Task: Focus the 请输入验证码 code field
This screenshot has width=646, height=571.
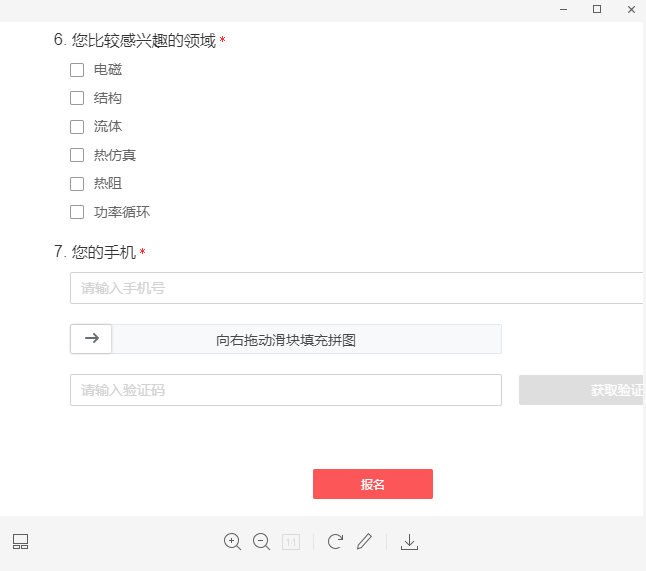Action: point(285,390)
